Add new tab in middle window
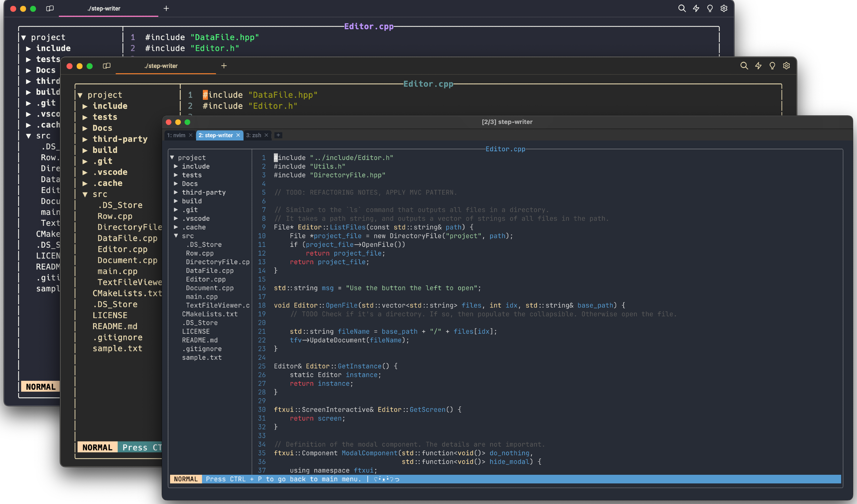The width and height of the screenshot is (857, 504). pos(224,66)
